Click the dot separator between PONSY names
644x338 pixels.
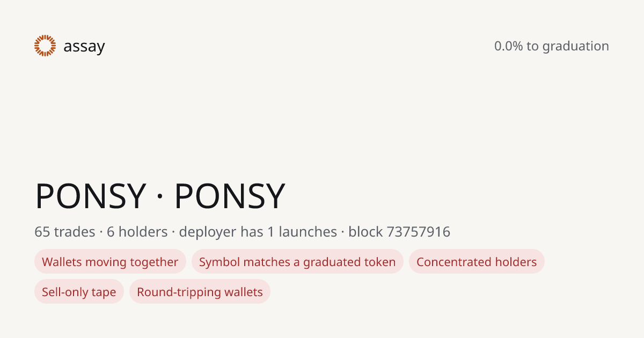pyautogui.click(x=160, y=197)
